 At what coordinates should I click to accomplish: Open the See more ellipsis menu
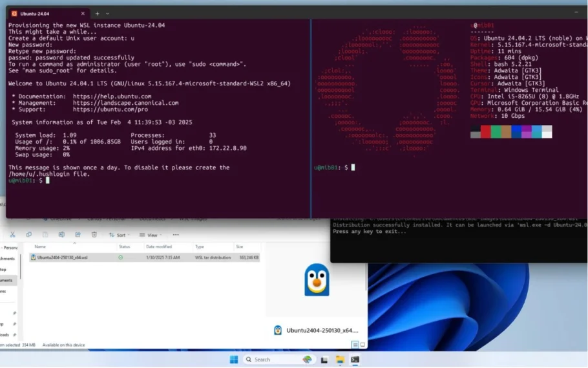[x=176, y=235]
